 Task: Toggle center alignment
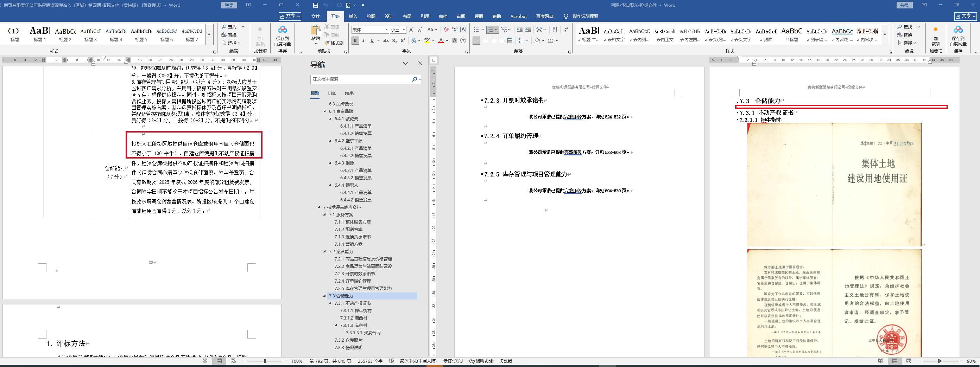click(485, 41)
